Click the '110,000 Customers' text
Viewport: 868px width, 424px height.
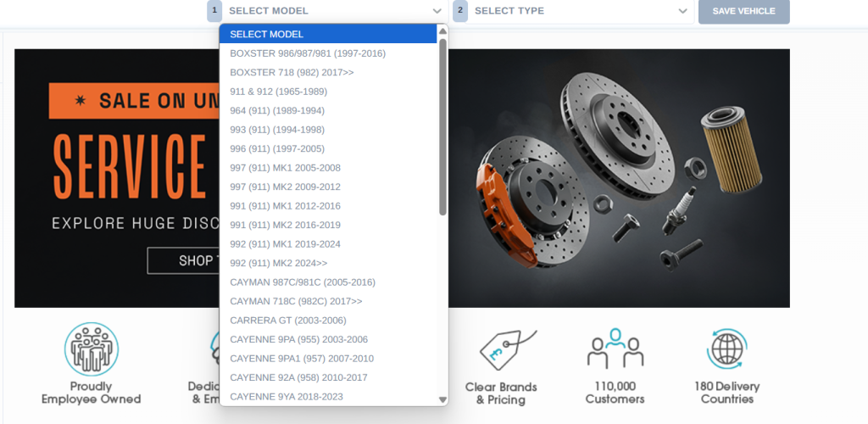[615, 393]
